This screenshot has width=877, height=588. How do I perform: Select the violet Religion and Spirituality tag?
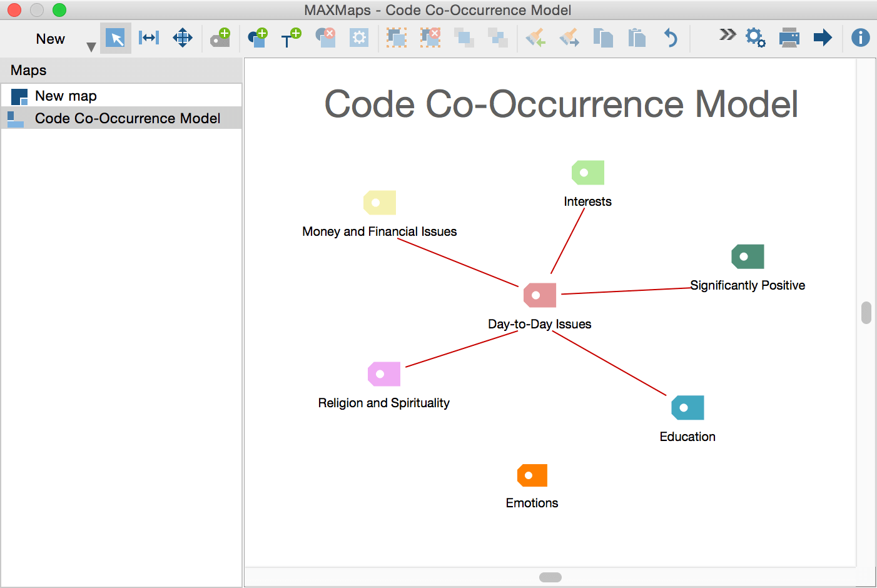coord(384,374)
